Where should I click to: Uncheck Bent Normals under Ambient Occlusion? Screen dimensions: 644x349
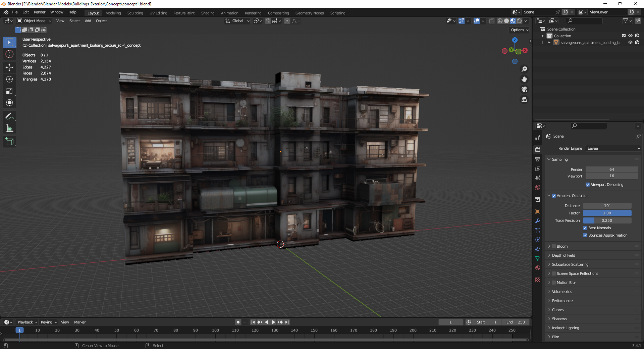tap(585, 228)
